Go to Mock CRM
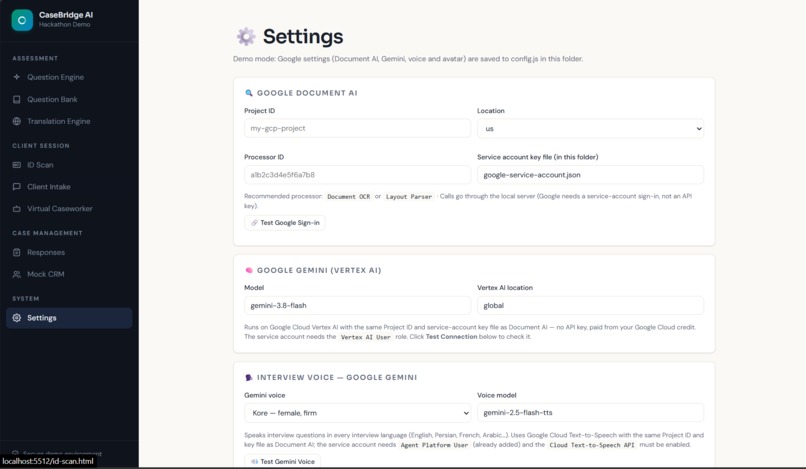 click(x=69, y=274)
